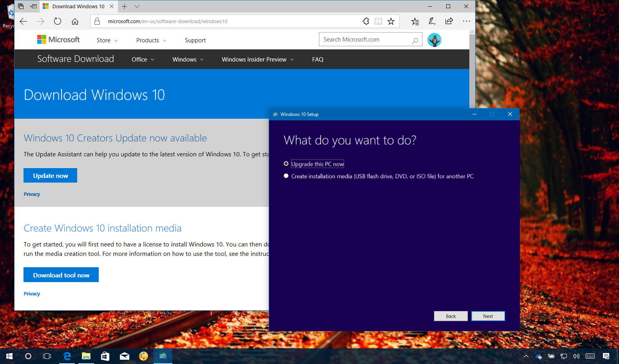Open the touch keyboard
The height and width of the screenshot is (364, 619).
(x=590, y=356)
